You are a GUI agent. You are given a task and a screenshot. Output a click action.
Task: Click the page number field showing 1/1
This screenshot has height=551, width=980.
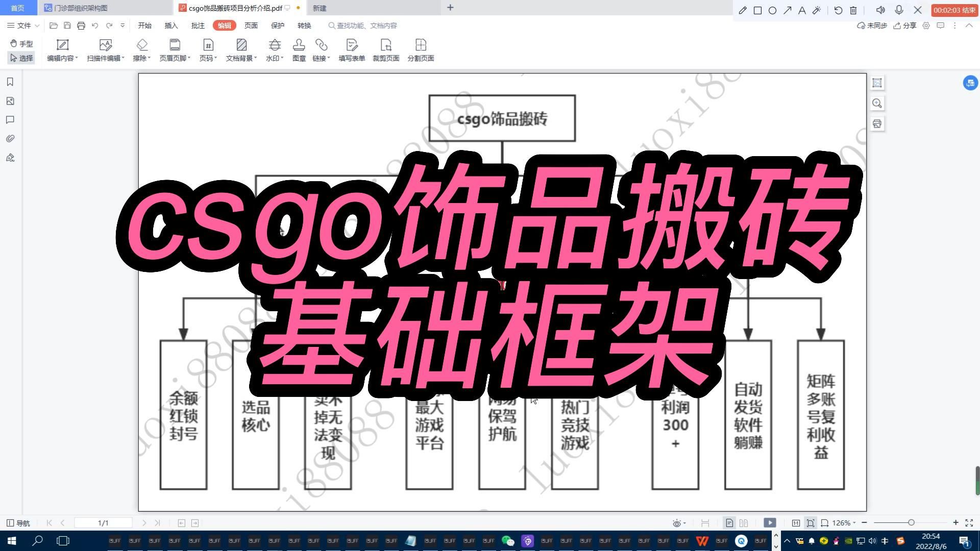(104, 522)
